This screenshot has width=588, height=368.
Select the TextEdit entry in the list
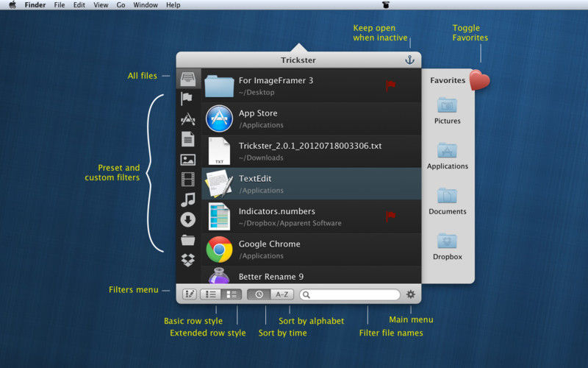311,183
